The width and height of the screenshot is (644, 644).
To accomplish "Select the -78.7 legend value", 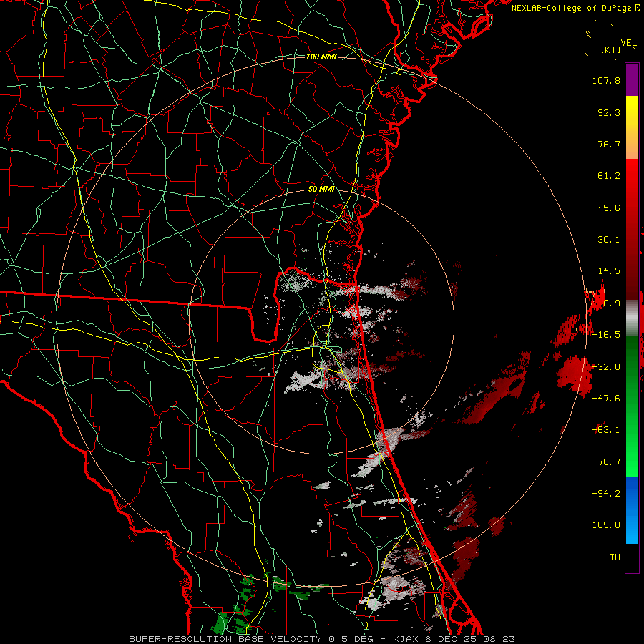I will [606, 462].
